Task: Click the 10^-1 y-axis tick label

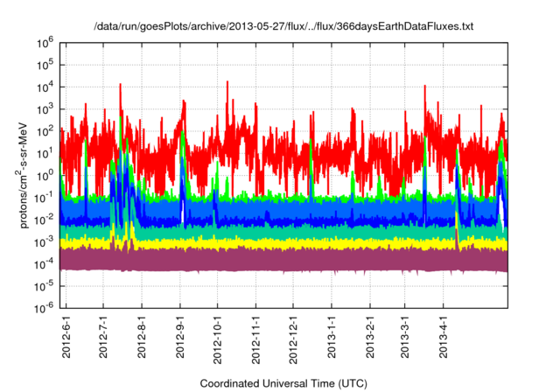Action: (x=43, y=198)
